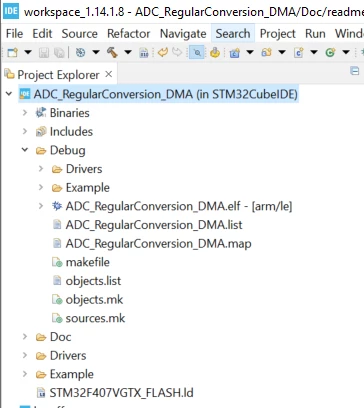Screen dimensions: 364x408
Task: Click the Collapse All icon in Project Explorer
Action: click(355, 71)
